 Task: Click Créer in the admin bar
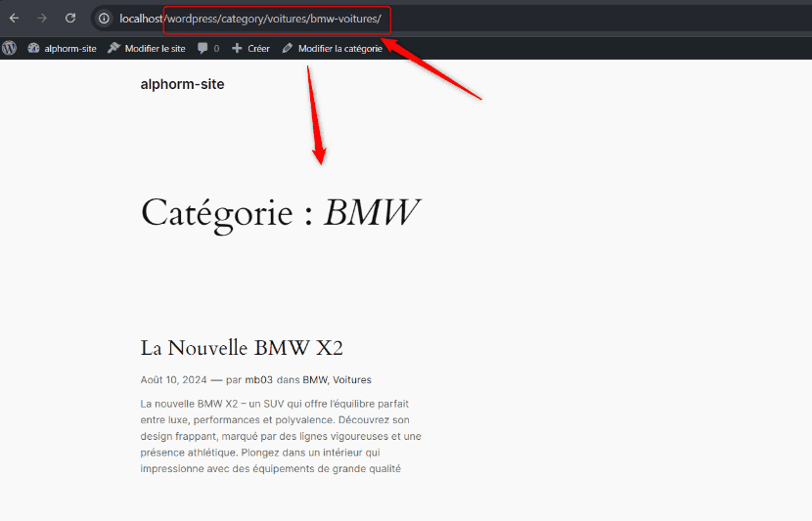click(x=250, y=48)
